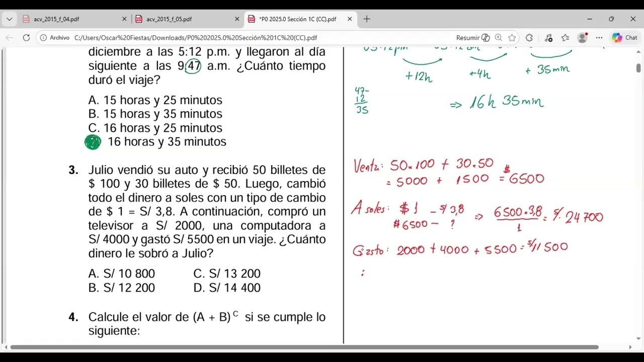Screen dimensions: 644x362
Task: Click PDF favicon on P0 2025.0 tab
Action: point(252,19)
